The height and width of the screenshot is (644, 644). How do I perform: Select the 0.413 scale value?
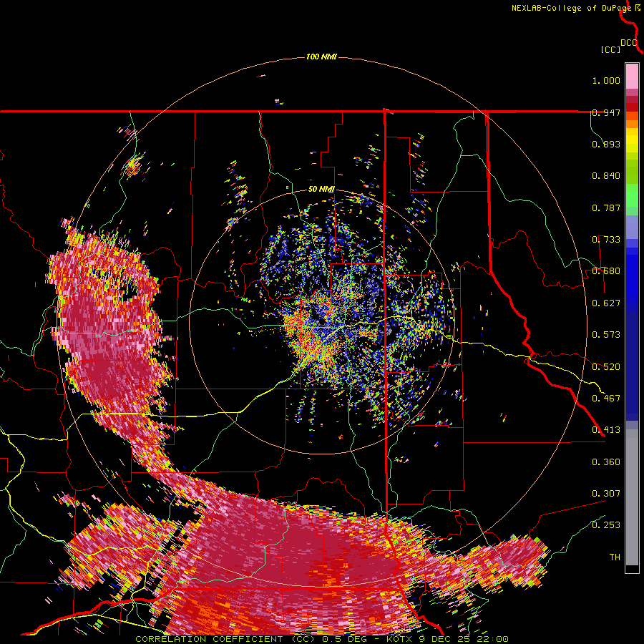(x=606, y=430)
